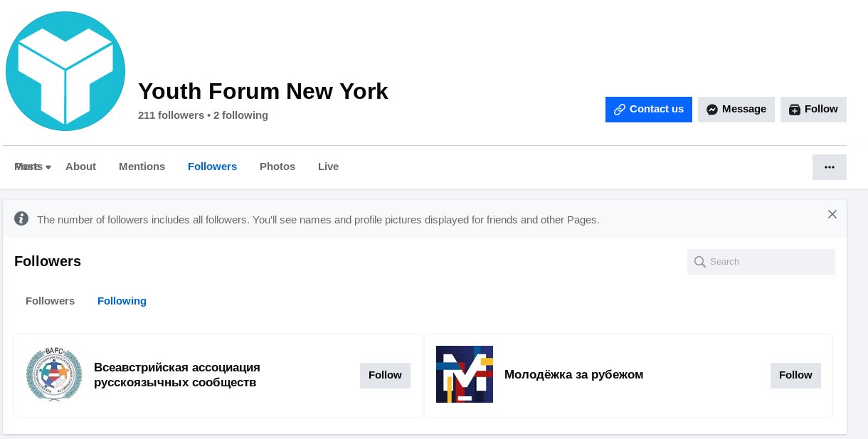Switch to the About tab
868x439 pixels.
click(80, 166)
